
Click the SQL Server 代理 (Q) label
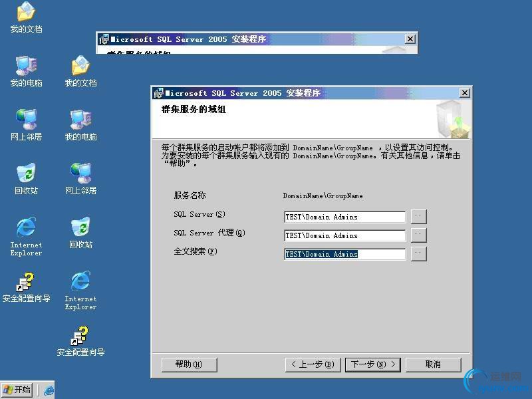coord(209,233)
